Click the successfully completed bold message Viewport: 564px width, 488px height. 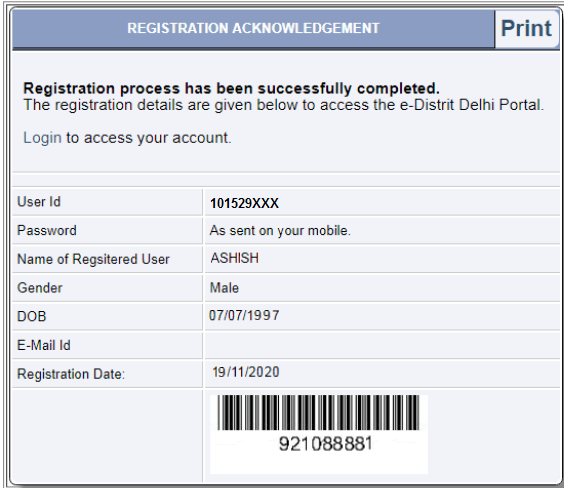[231, 88]
